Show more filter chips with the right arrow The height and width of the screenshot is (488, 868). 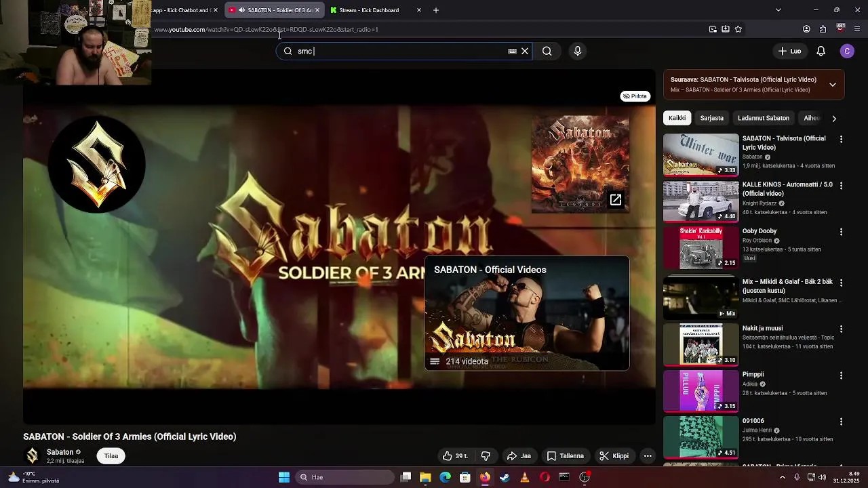[834, 118]
